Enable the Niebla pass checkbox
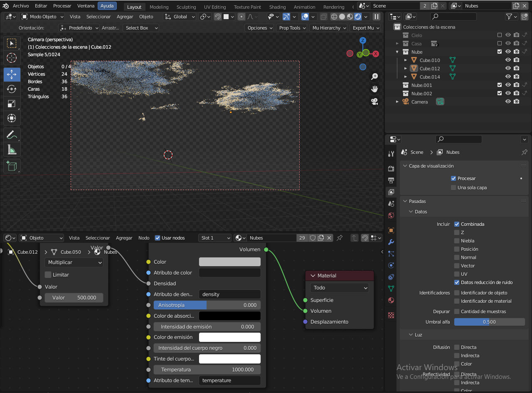Viewport: 532px width, 393px height. (x=457, y=241)
